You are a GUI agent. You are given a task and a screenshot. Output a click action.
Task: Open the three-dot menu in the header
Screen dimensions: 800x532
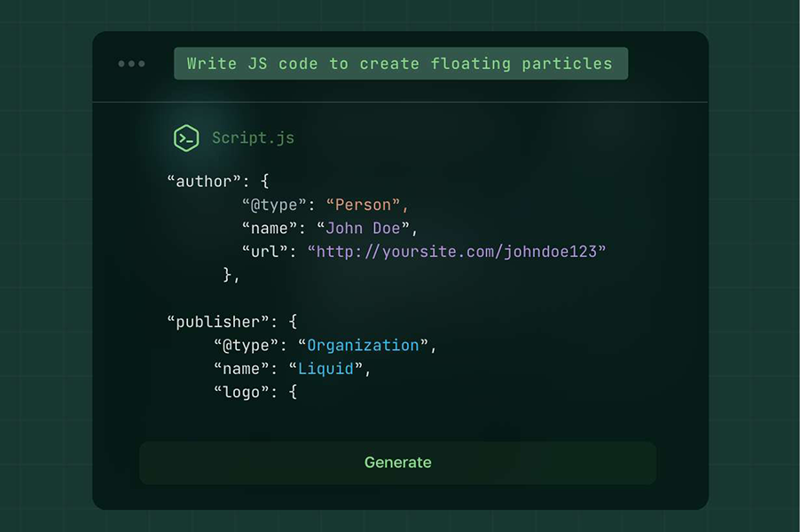tap(131, 64)
